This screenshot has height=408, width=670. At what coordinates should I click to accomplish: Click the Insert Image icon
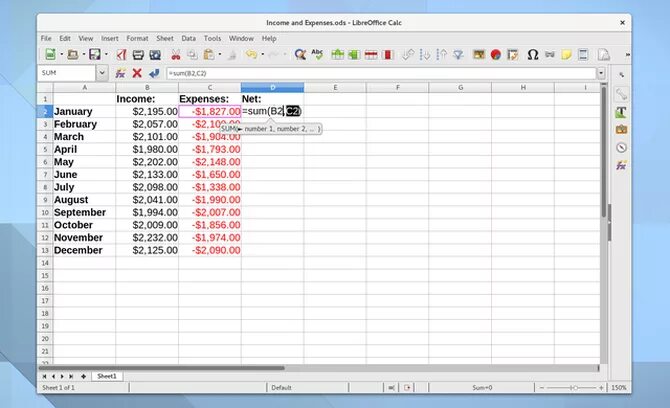(x=479, y=54)
